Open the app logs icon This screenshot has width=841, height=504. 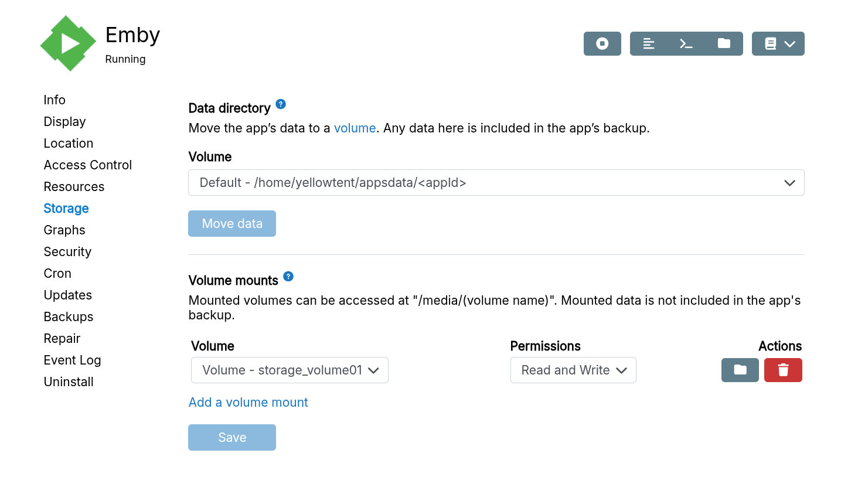[x=649, y=44]
